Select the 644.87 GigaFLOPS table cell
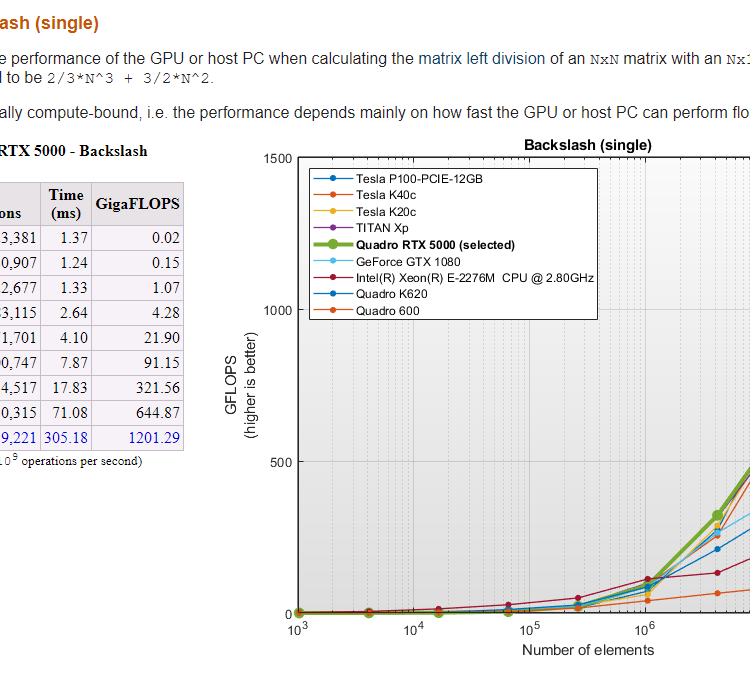Screen dimensions: 750x684 [158, 412]
